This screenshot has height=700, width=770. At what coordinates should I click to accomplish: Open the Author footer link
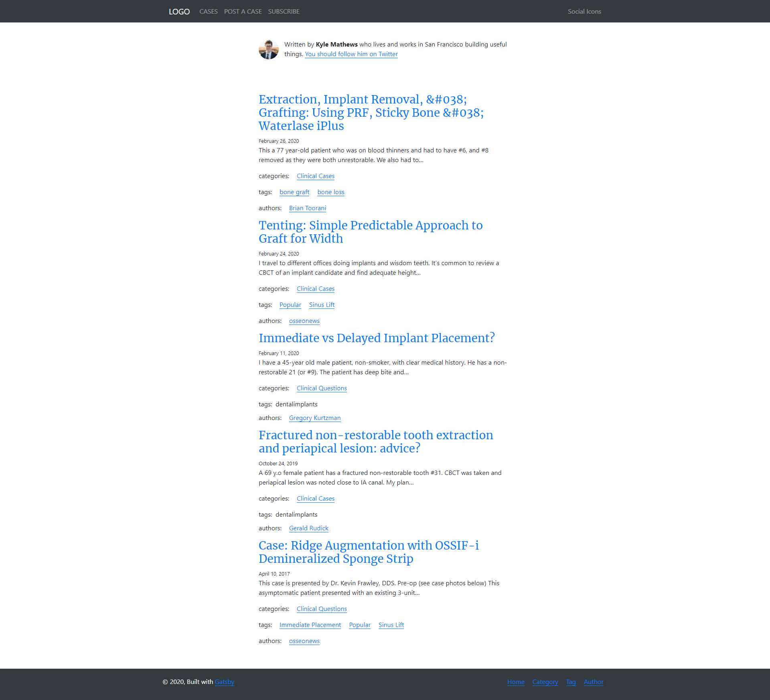pos(593,682)
